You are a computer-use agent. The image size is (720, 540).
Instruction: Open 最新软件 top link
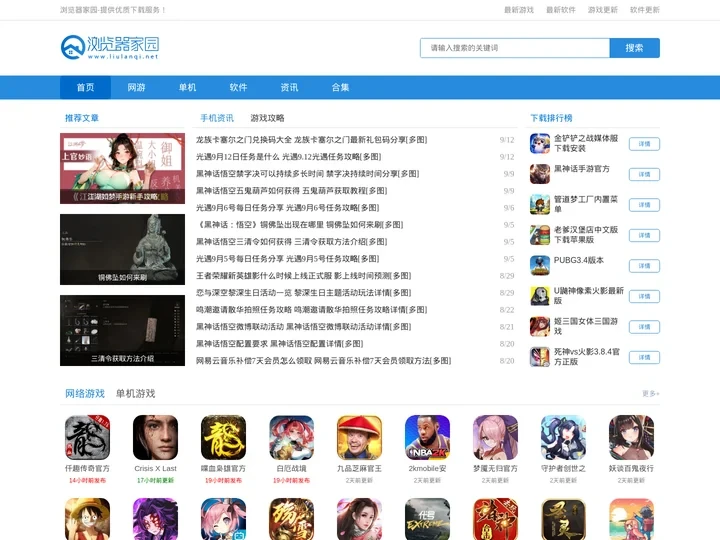tap(561, 10)
